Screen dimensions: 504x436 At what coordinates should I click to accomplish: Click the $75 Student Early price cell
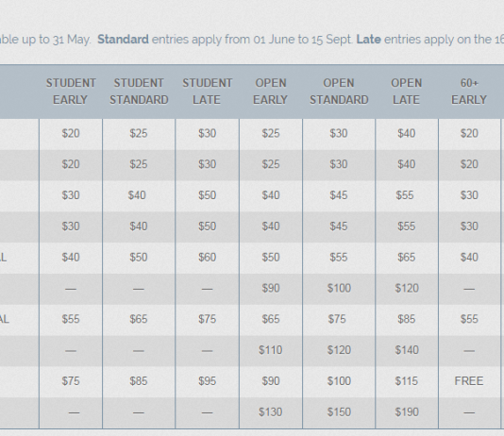point(71,381)
